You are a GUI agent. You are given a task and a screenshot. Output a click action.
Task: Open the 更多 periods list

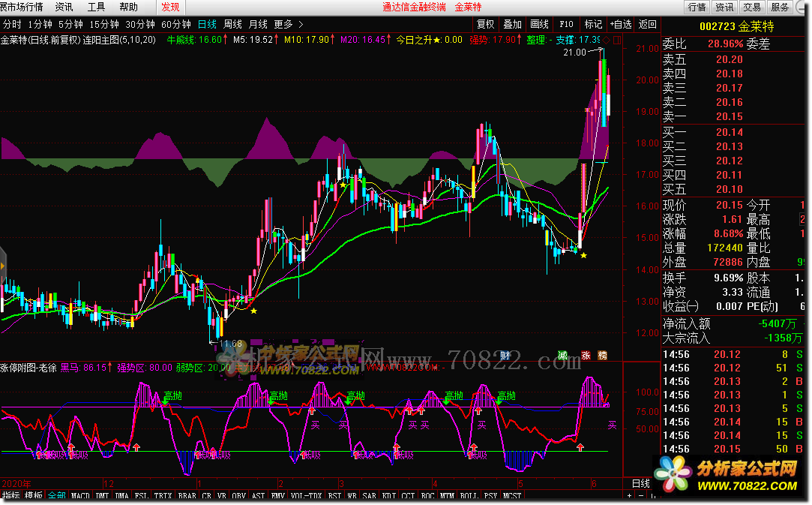[283, 24]
